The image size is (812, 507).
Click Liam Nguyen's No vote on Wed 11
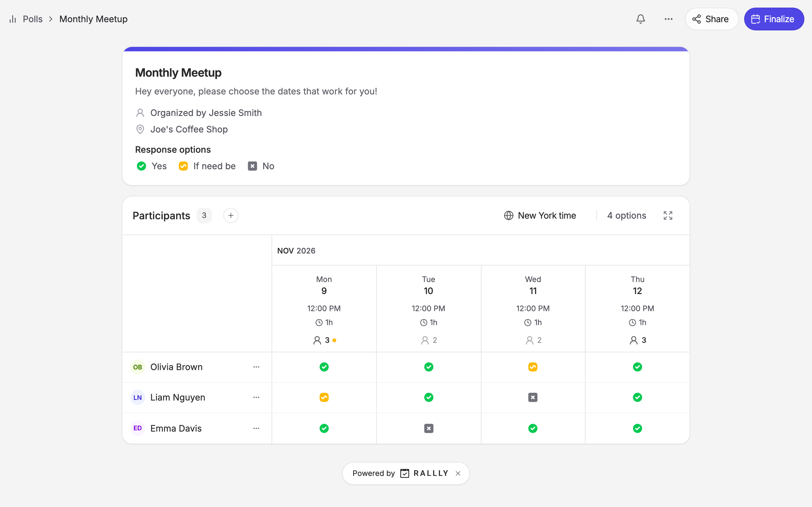pos(533,397)
